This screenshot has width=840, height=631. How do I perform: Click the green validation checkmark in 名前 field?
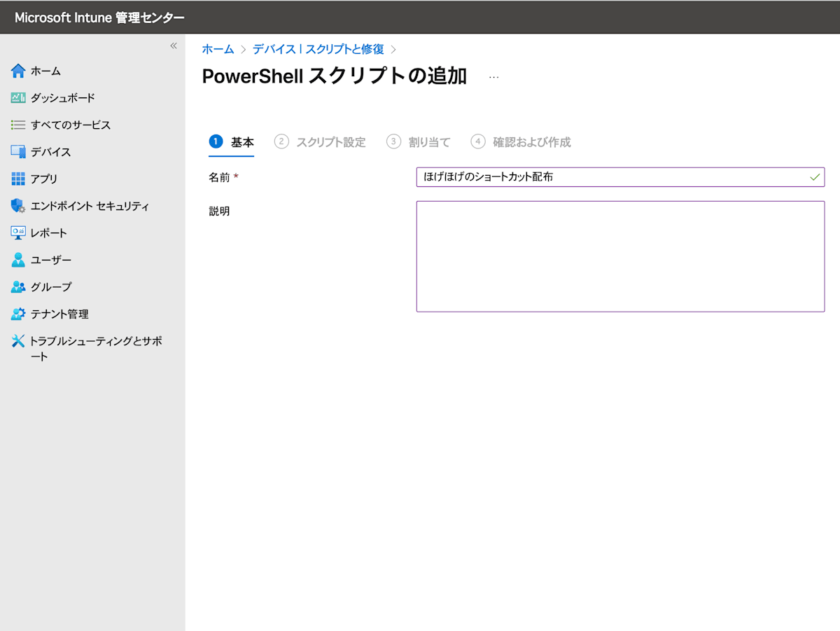(815, 177)
